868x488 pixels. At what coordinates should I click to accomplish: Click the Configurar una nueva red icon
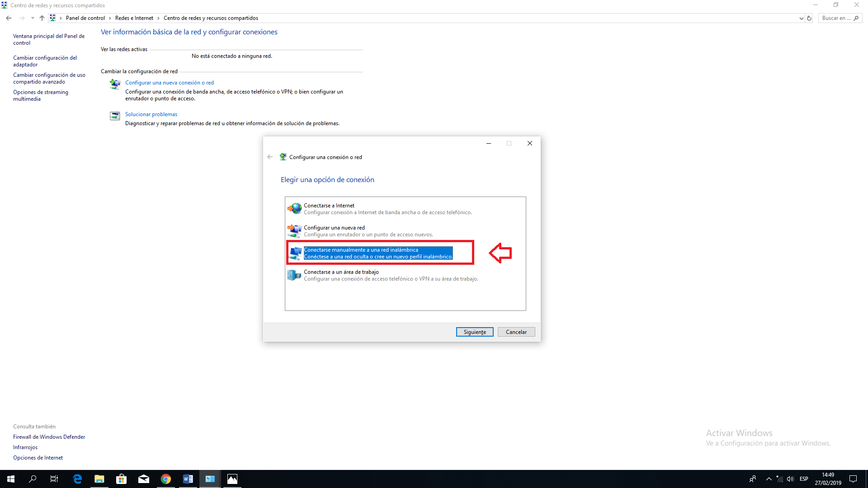[295, 230]
